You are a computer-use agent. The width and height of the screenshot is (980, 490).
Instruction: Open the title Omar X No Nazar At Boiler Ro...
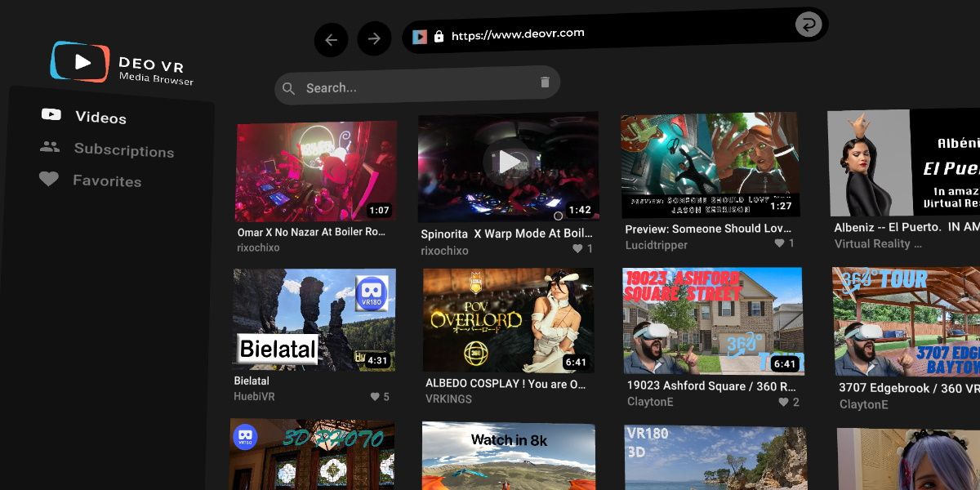311,232
